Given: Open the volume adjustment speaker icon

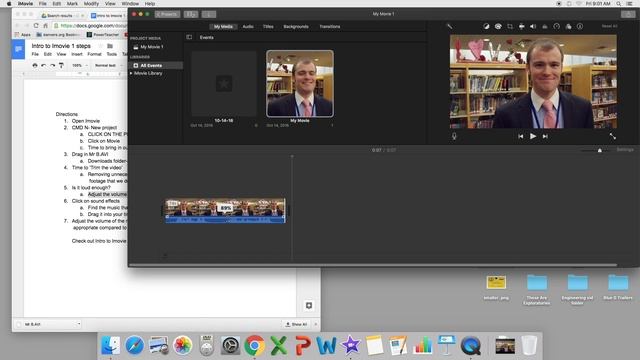Looking at the screenshot, I should [533, 27].
